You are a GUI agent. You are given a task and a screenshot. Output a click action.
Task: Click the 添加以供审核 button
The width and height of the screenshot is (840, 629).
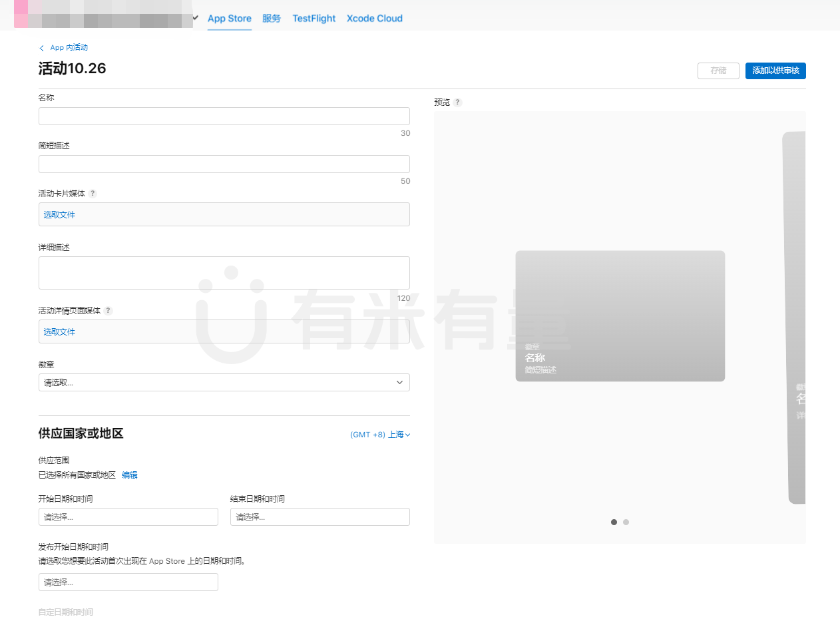point(775,71)
